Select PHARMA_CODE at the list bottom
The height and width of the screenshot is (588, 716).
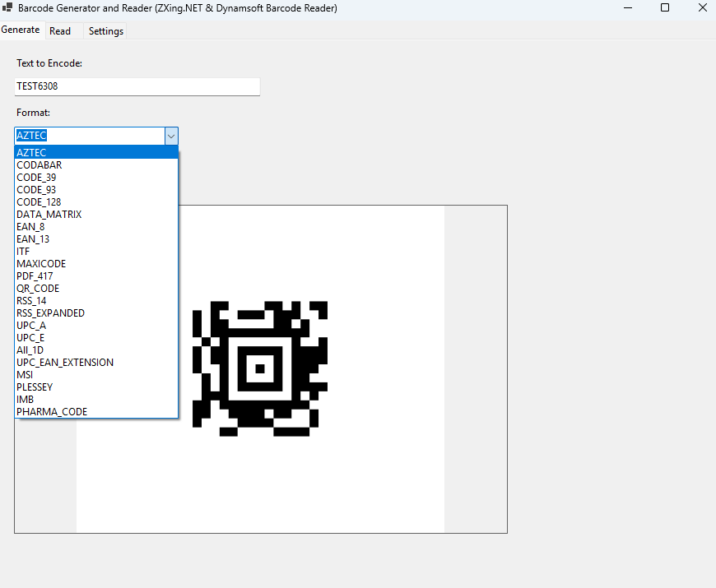52,411
